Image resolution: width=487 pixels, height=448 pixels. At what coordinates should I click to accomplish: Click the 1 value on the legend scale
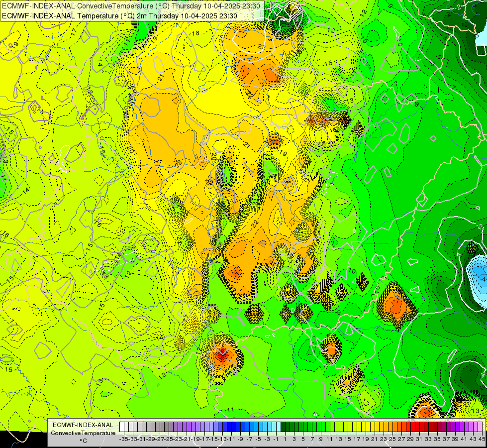click(285, 440)
